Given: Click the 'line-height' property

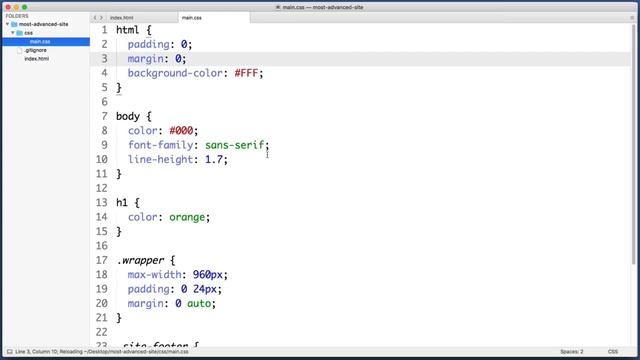Looking at the screenshot, I should point(160,159).
